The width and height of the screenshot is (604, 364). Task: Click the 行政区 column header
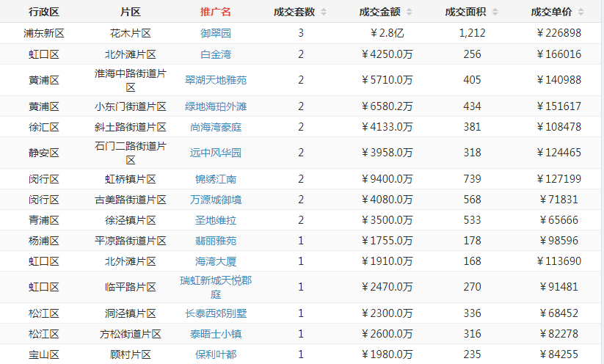click(x=43, y=12)
